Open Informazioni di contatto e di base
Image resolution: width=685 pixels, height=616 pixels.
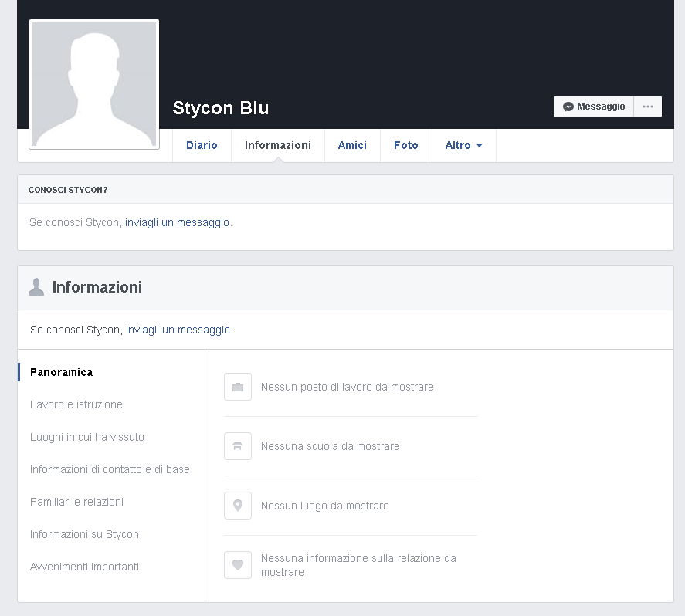coord(110,469)
